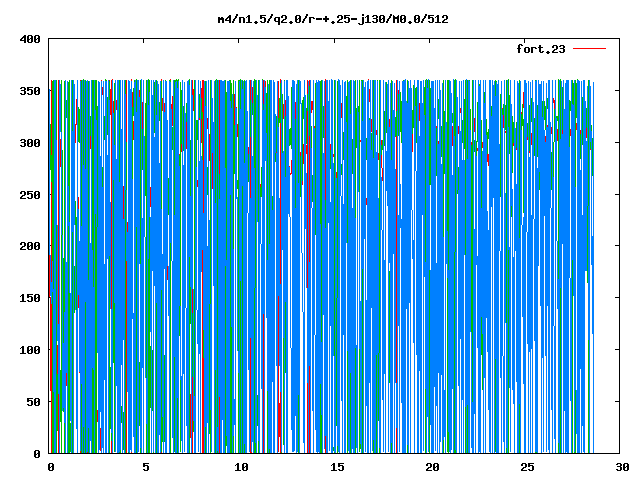Click x-axis label 5

[x=146, y=467]
